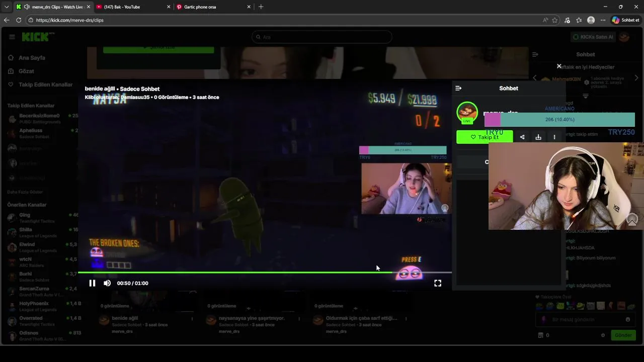Click the Ara search field
The width and height of the screenshot is (644, 362).
click(x=321, y=37)
